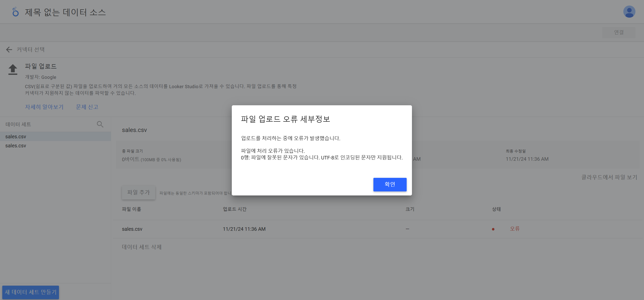Click the 업로드 시간 column header

(x=235, y=209)
